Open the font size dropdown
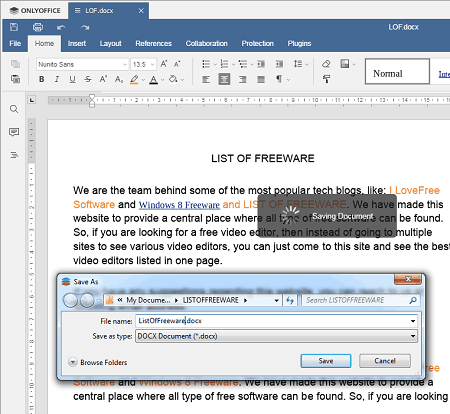Image resolution: width=450 pixels, height=414 pixels. (152, 64)
